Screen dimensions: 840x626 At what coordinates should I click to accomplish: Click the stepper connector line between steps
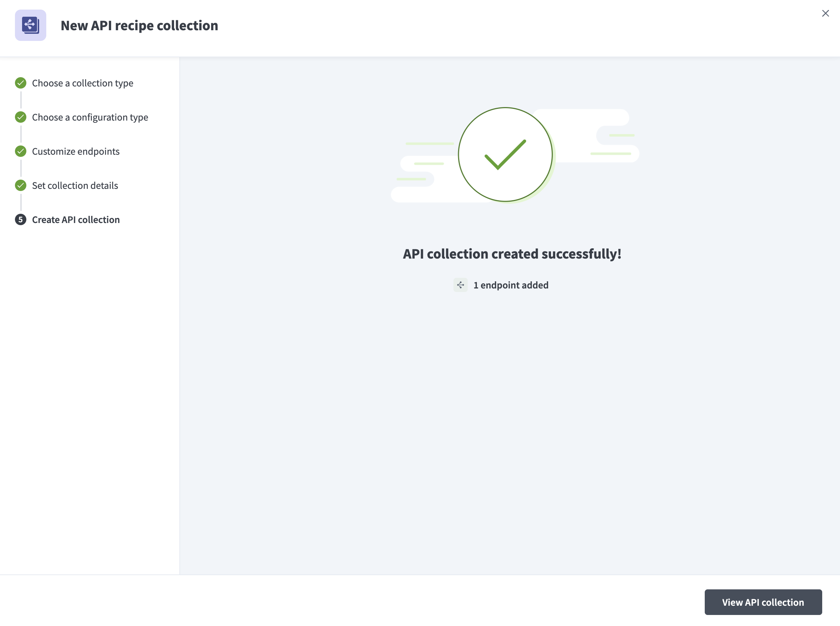click(21, 100)
